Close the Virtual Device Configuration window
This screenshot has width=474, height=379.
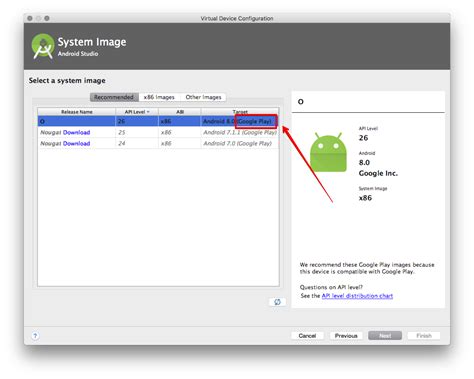click(30, 18)
